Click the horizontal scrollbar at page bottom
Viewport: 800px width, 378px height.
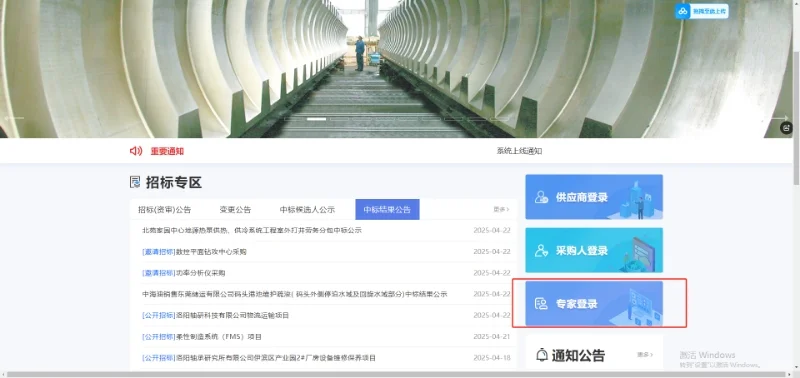click(396, 374)
